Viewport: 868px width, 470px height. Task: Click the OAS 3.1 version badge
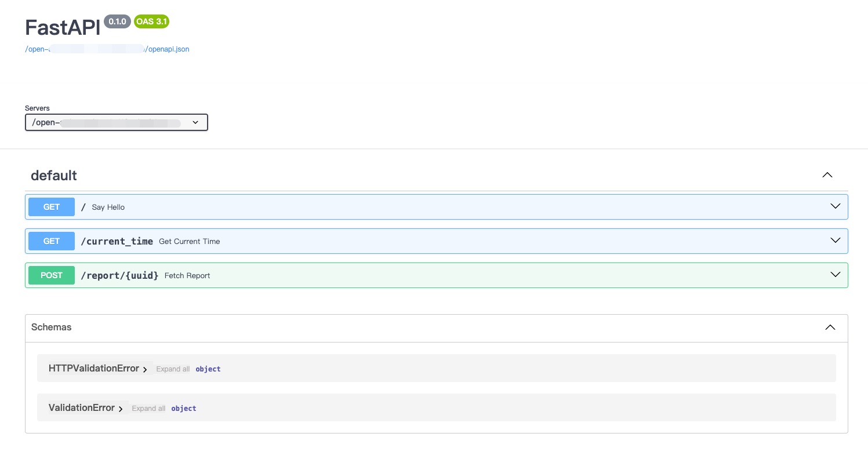pyautogui.click(x=152, y=22)
